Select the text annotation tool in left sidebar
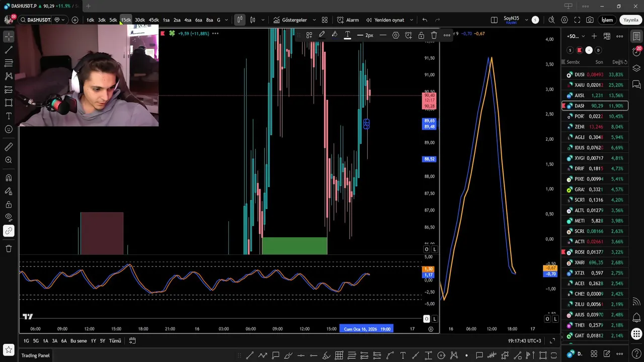The height and width of the screenshot is (362, 644). [9, 116]
